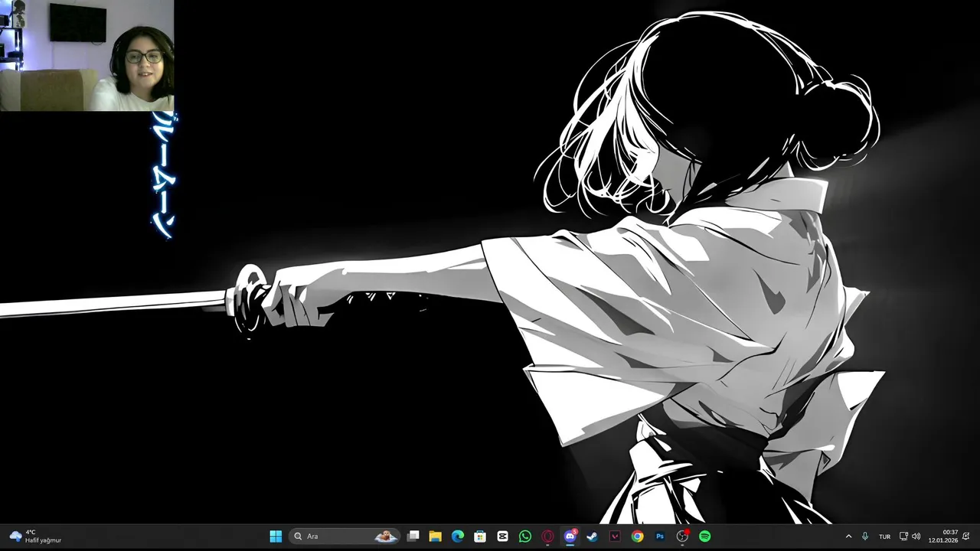Image resolution: width=980 pixels, height=551 pixels.
Task: Open Google Chrome from the taskbar
Action: pos(637,536)
